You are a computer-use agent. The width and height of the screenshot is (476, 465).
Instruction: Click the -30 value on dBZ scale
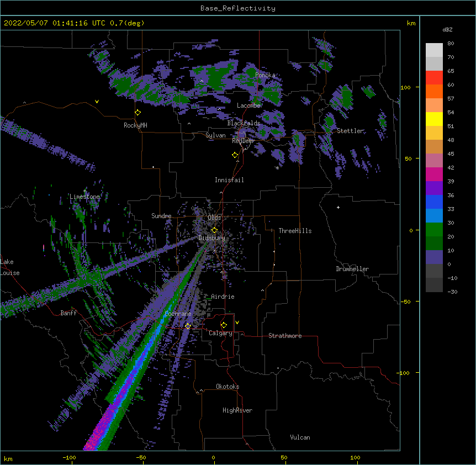[452, 292]
